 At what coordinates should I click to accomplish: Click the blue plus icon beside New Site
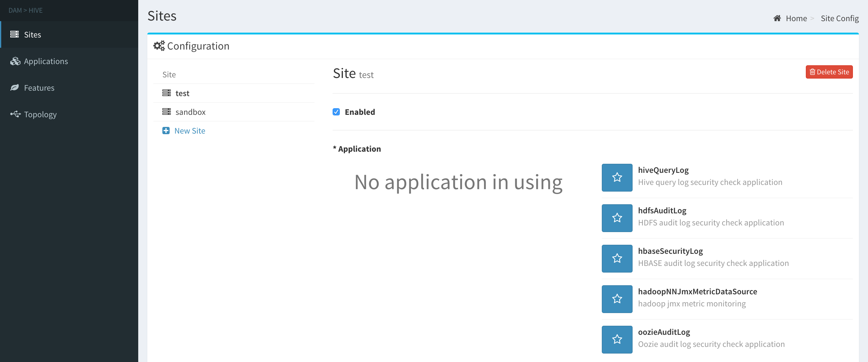tap(166, 131)
